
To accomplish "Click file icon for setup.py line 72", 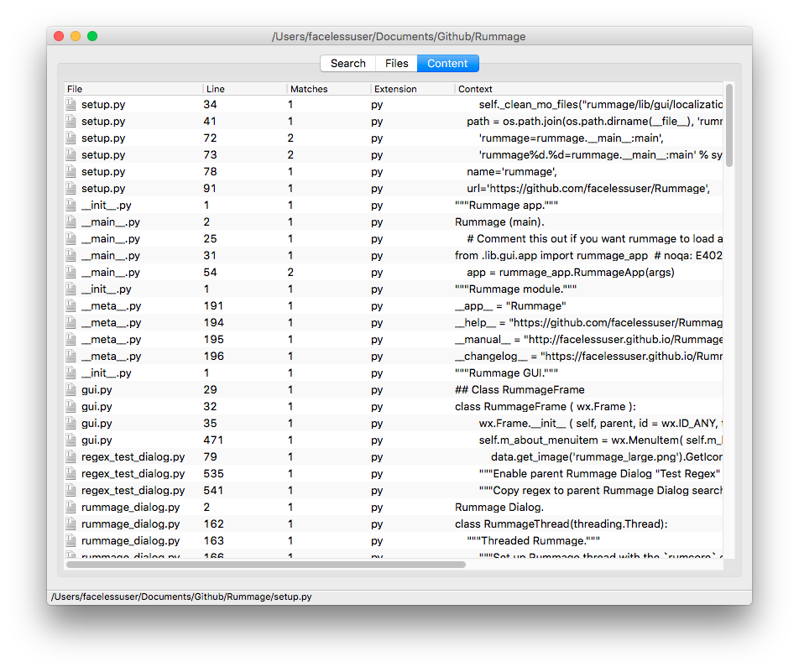I will 70,138.
